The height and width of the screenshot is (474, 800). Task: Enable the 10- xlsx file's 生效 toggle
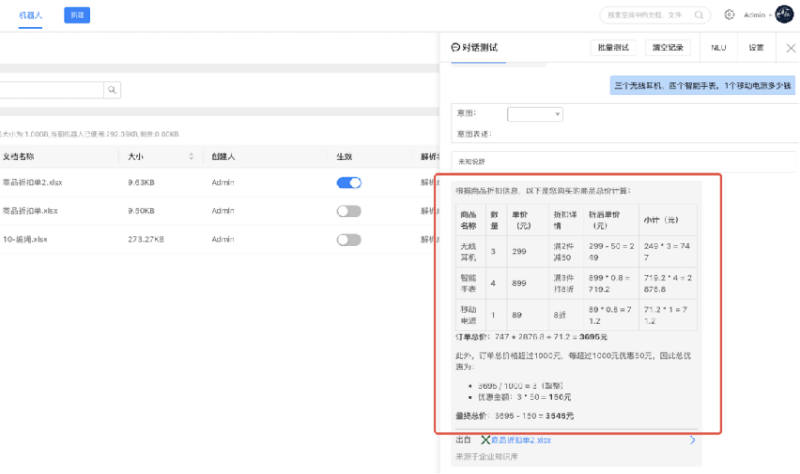349,240
